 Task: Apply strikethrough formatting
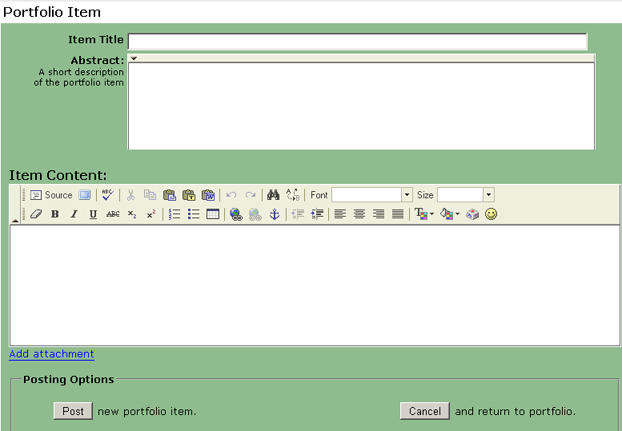[x=113, y=215]
